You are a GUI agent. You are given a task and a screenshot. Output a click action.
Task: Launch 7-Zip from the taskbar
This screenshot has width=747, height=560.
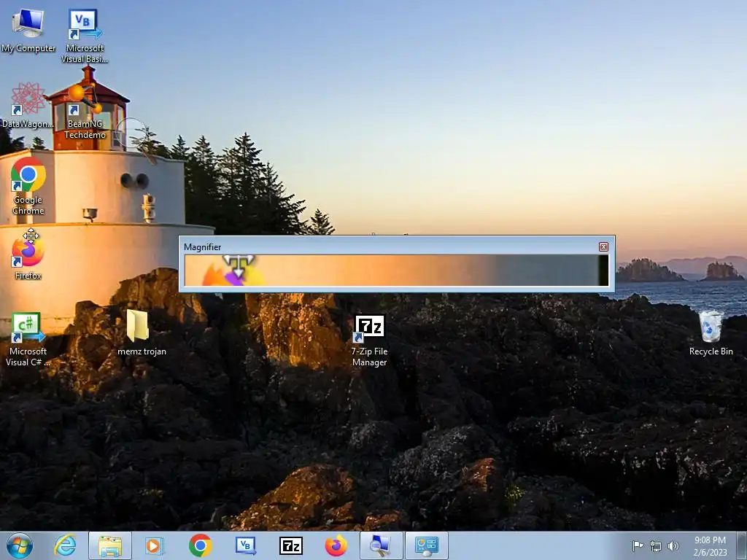coord(290,545)
